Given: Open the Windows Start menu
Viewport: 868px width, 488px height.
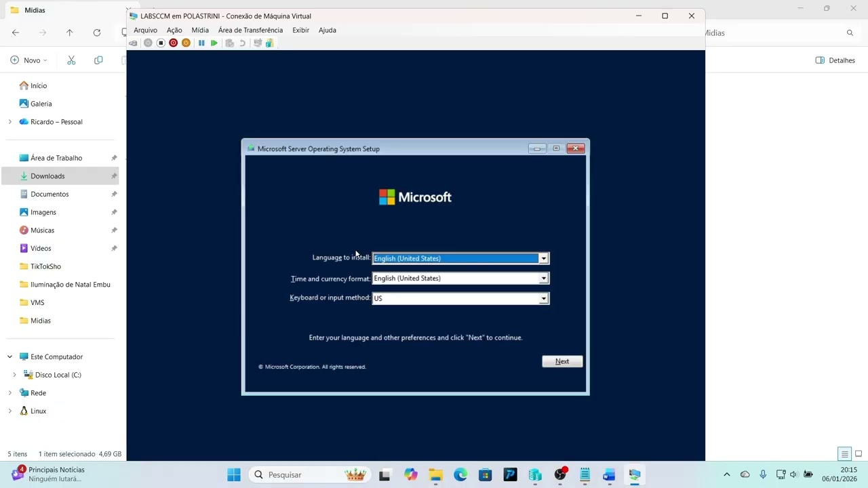Looking at the screenshot, I should click(x=234, y=474).
